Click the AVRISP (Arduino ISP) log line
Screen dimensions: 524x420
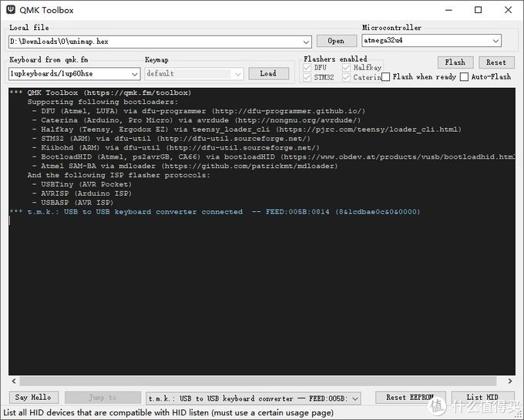[82, 193]
